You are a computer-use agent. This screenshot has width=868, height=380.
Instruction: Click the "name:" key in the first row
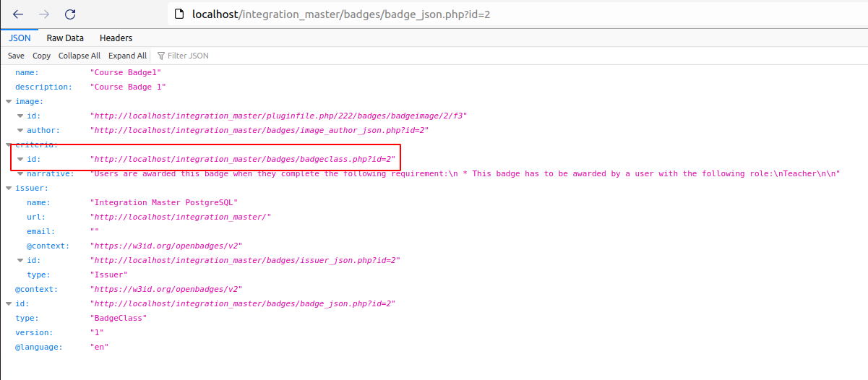point(27,72)
